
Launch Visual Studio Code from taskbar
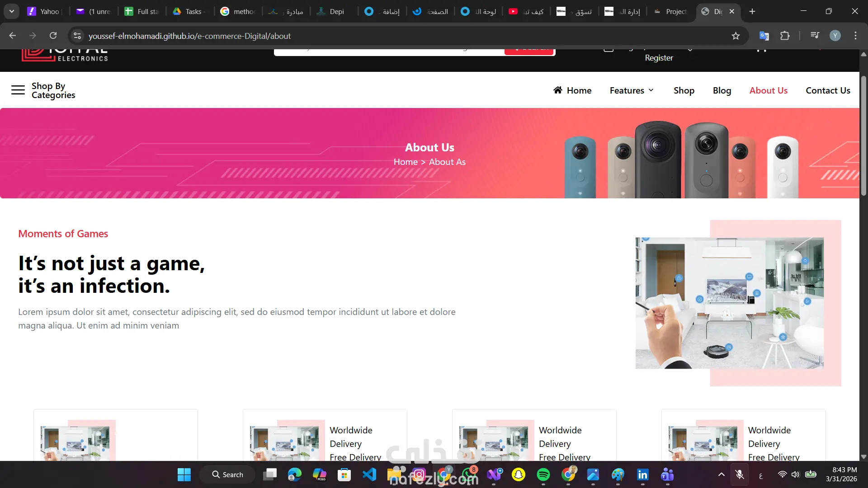click(369, 474)
